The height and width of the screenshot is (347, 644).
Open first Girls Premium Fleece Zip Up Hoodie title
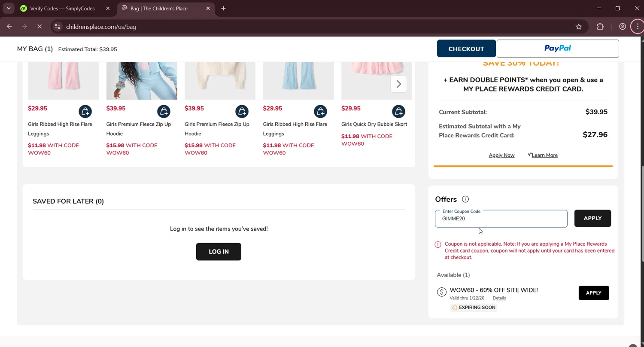(139, 129)
